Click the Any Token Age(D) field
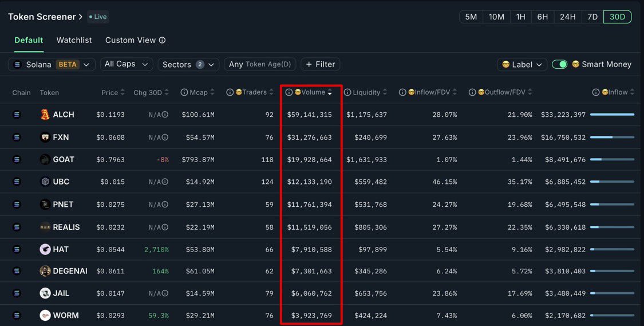Viewport: 644px width, 326px height. tap(260, 65)
